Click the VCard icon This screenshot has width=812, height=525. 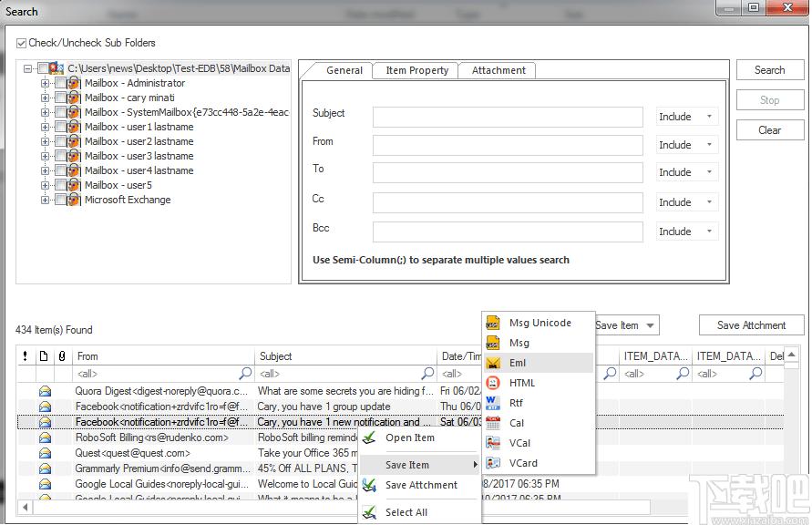(x=492, y=463)
